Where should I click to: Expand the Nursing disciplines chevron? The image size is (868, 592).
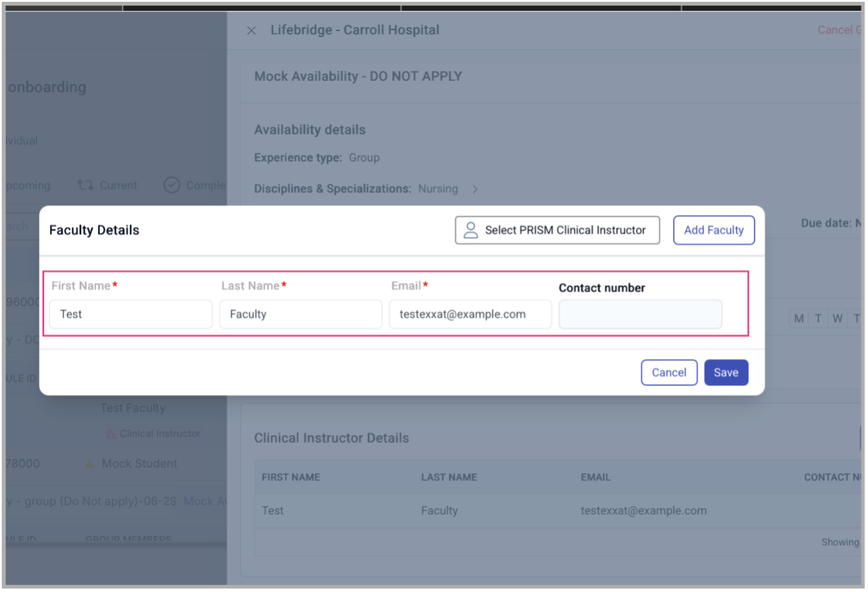pos(475,189)
